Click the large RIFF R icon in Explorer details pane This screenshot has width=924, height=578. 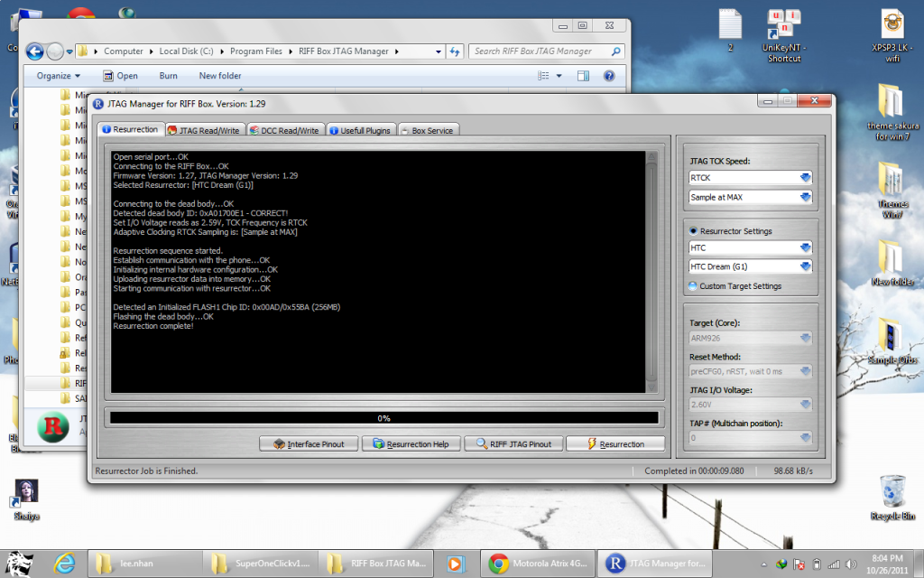[53, 427]
